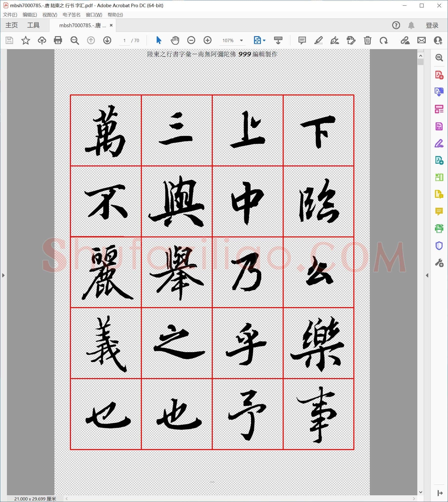Click the 登录 sign-in button
This screenshot has height=502, width=448.
tap(432, 25)
